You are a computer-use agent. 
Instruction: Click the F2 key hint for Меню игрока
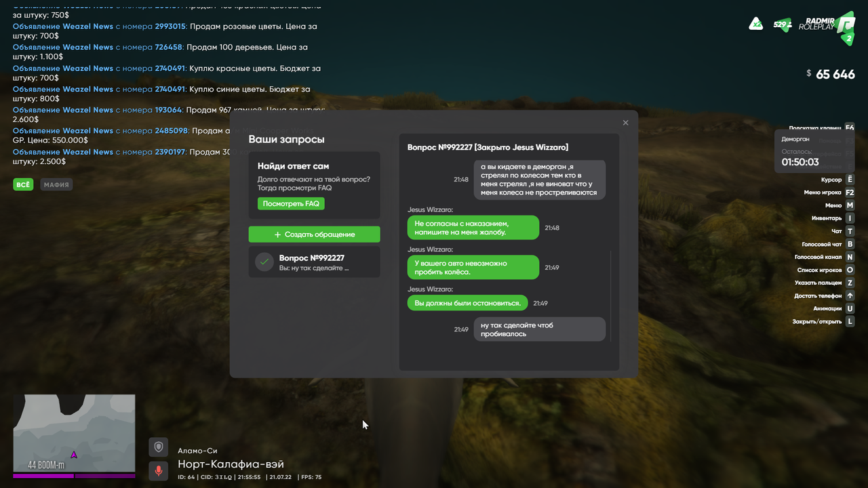click(x=850, y=192)
